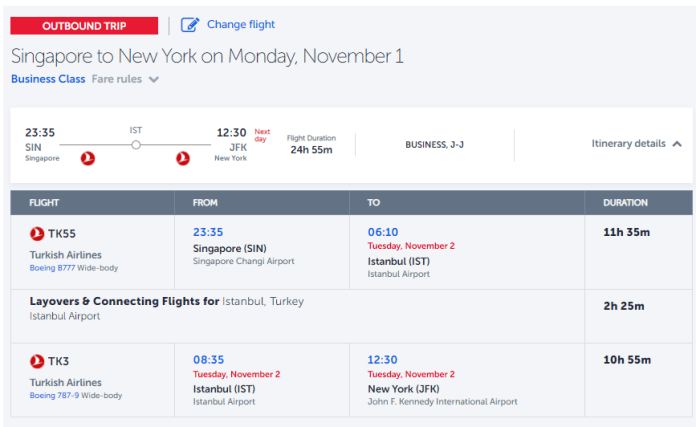
Task: Click the Change flight pencil icon
Action: 190,25
